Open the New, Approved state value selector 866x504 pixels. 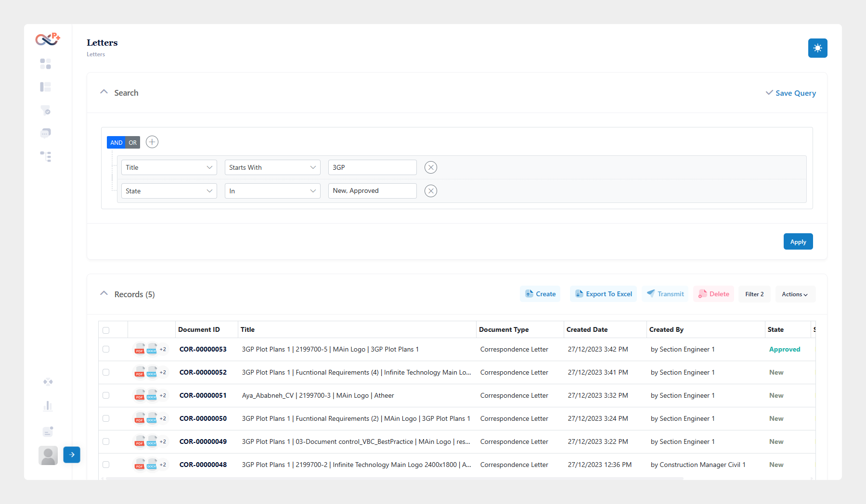(372, 191)
